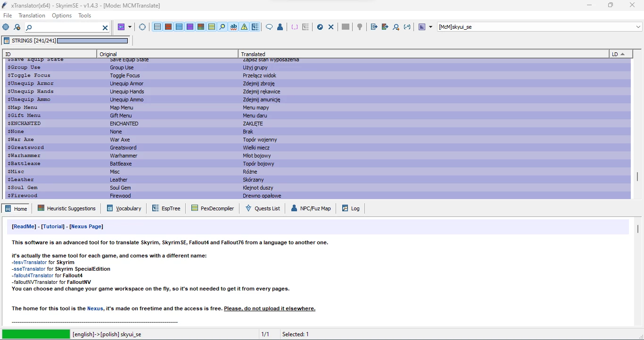Open the Tutorial link

[x=53, y=226]
